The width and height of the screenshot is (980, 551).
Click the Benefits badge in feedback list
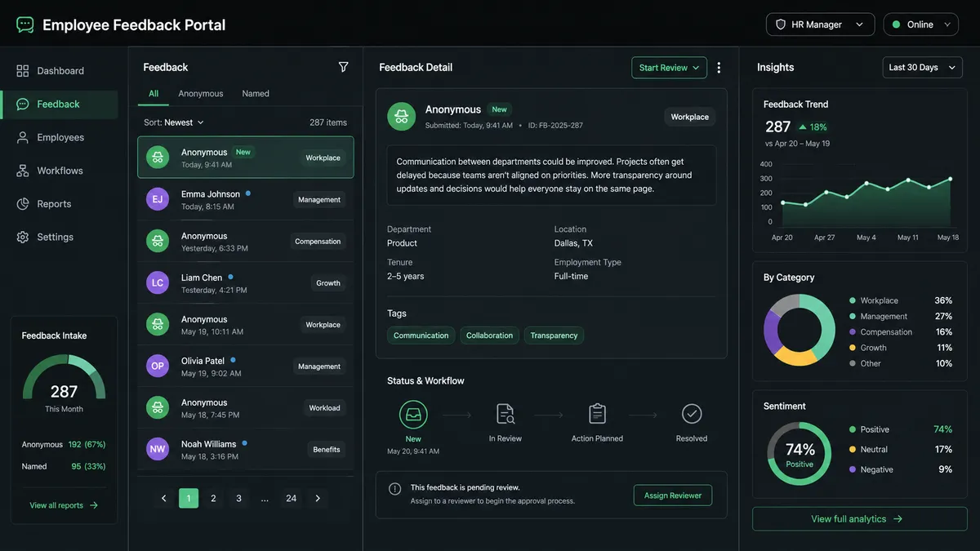point(327,450)
